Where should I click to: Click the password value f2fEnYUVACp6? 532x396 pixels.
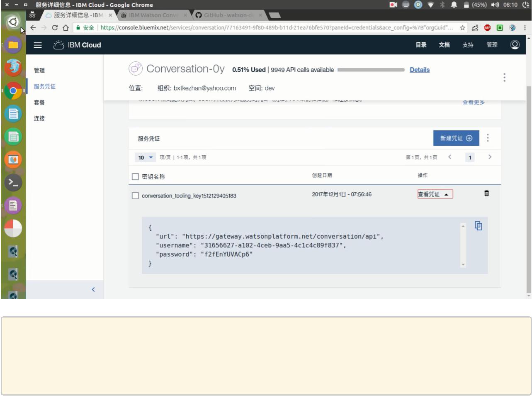227,254
